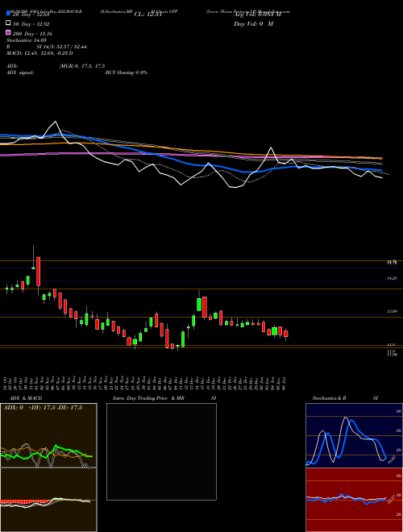Image resolution: width=403 pixels, height=532 pixels.
Task: Click the magenta 200 Day EMA legend swatch
Action: tap(9, 32)
